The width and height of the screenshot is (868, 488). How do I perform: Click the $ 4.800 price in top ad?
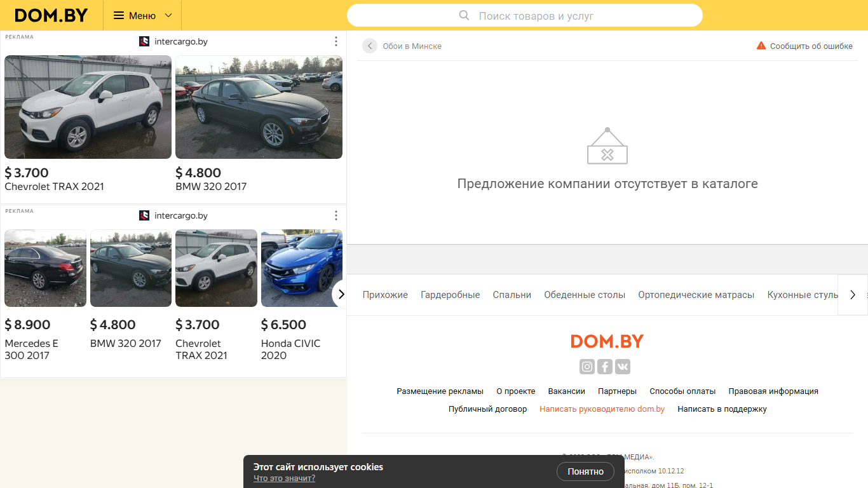click(198, 173)
